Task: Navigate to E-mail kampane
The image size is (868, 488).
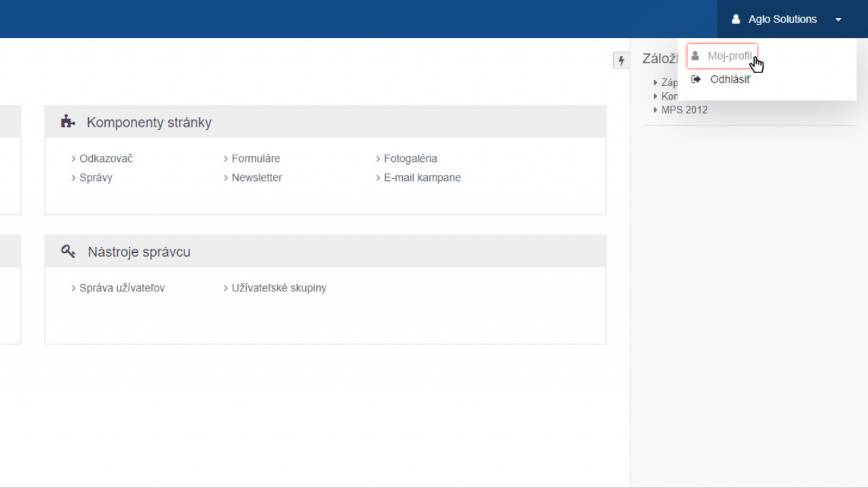Action: coord(422,178)
